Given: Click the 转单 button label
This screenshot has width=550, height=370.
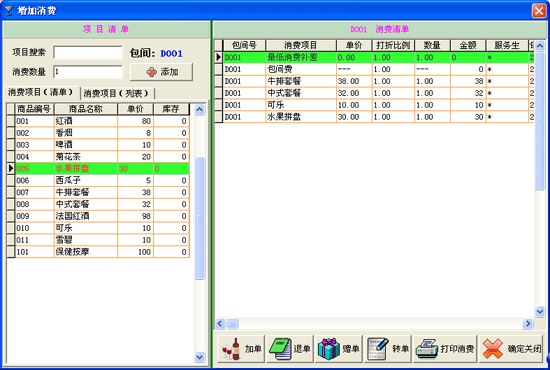Looking at the screenshot, I should pyautogui.click(x=400, y=349).
